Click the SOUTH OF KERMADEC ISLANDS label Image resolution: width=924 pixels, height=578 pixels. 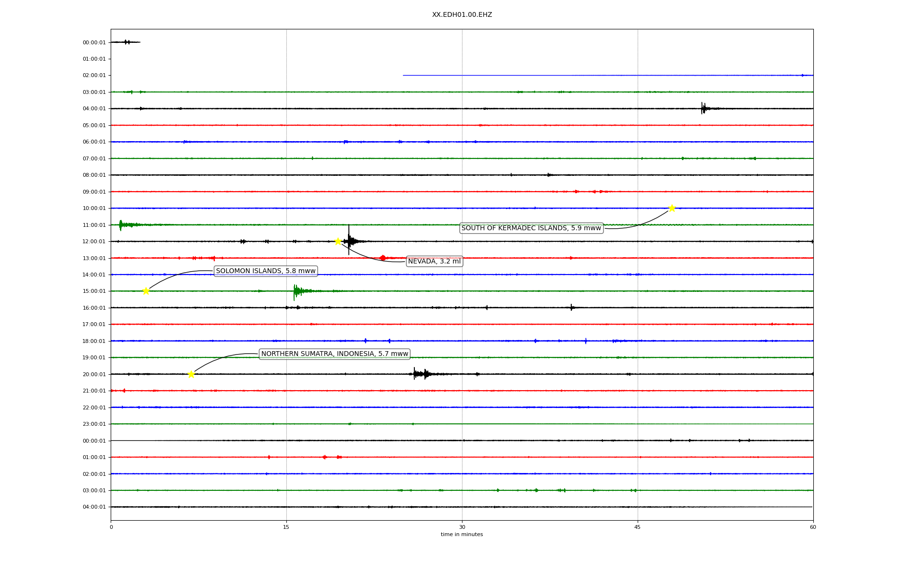(x=531, y=228)
